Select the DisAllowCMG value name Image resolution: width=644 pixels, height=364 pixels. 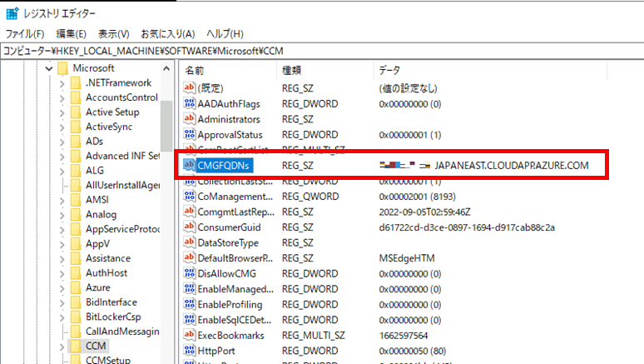click(x=226, y=274)
